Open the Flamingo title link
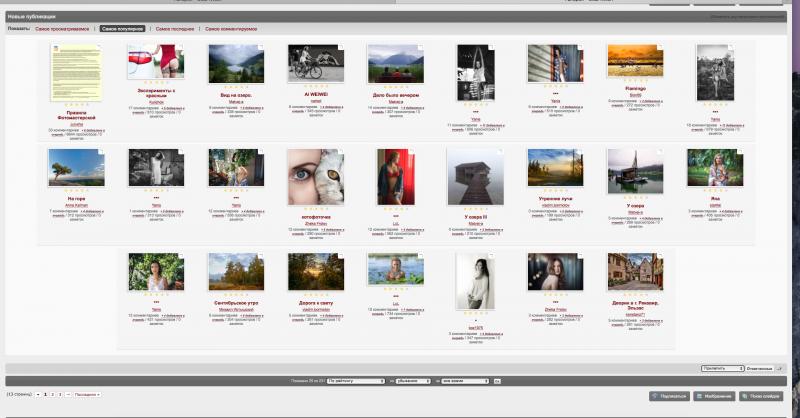This screenshot has width=800, height=418. pyautogui.click(x=635, y=89)
